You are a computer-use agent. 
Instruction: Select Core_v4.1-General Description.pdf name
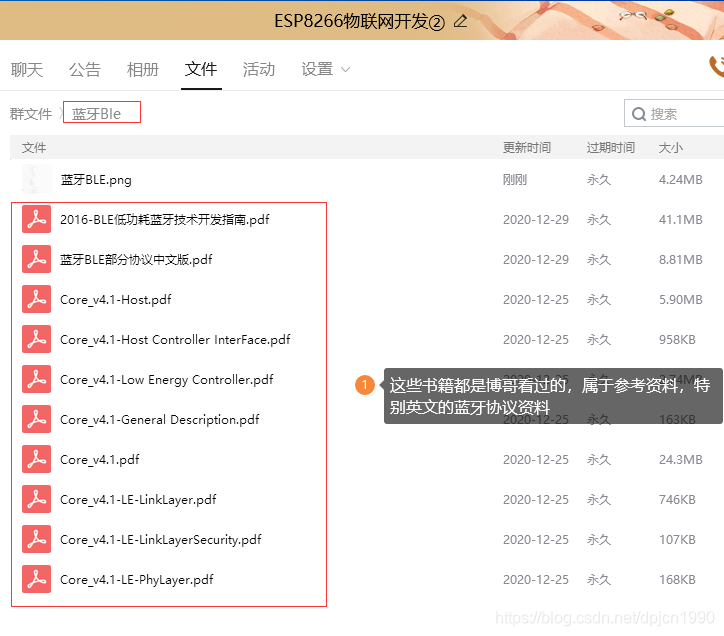[160, 420]
